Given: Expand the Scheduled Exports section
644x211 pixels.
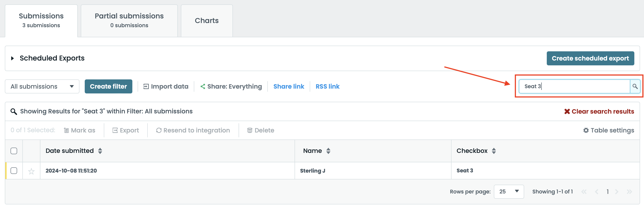Looking at the screenshot, I should pyautogui.click(x=12, y=58).
